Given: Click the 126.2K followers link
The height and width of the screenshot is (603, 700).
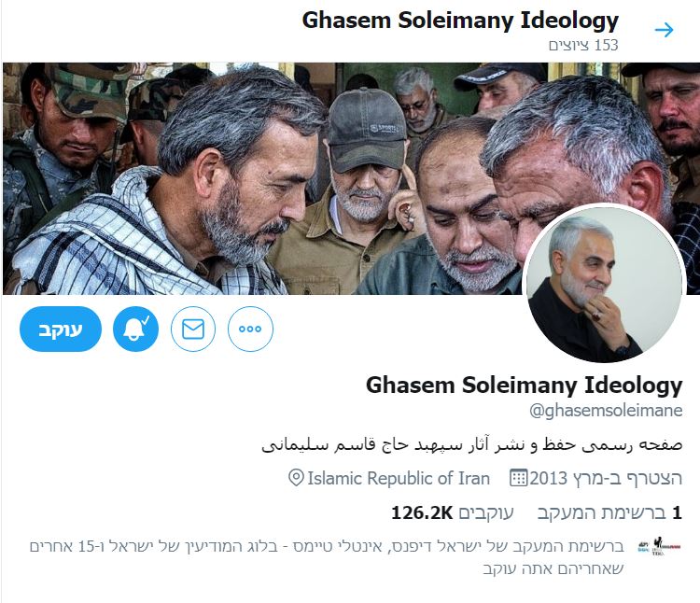Looking at the screenshot, I should [453, 512].
